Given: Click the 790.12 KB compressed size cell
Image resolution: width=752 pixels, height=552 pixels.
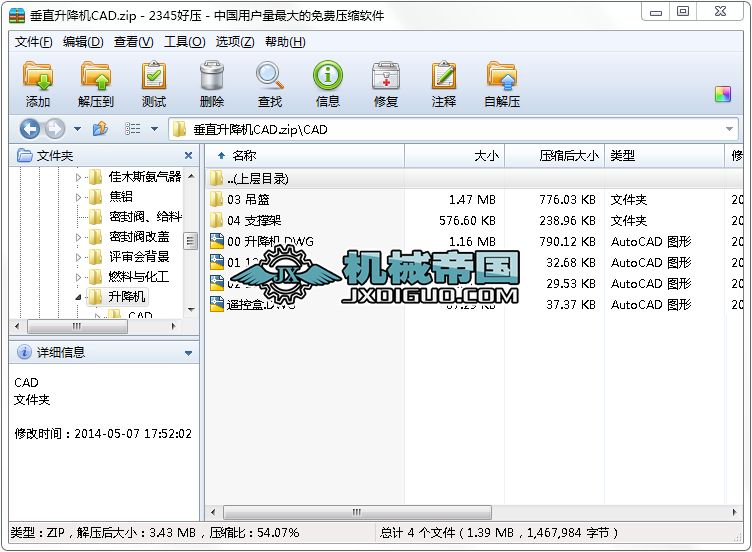Looking at the screenshot, I should click(x=567, y=241).
